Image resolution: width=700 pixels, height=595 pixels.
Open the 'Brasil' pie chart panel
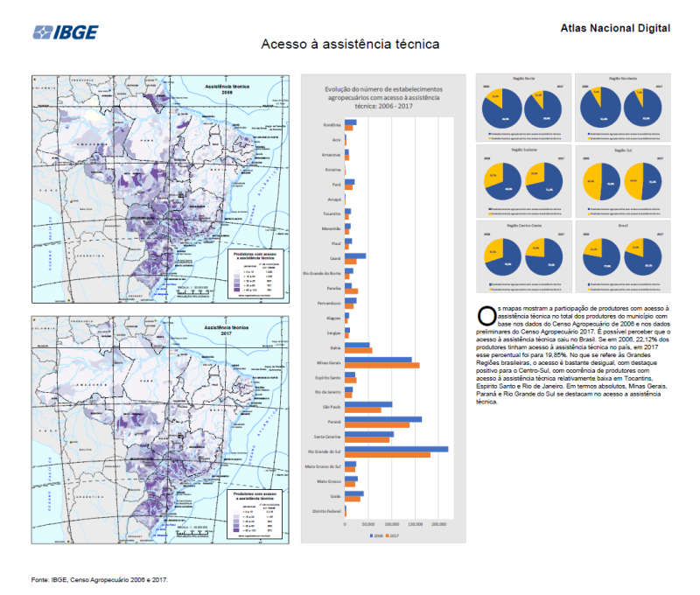point(623,256)
